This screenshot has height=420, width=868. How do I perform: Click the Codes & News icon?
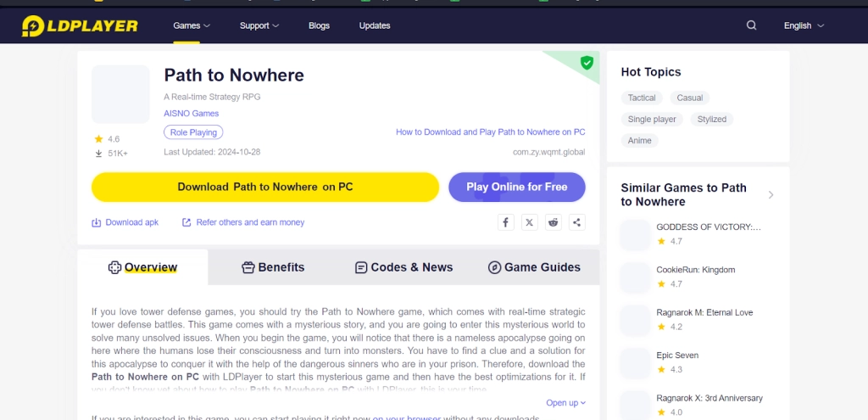361,267
